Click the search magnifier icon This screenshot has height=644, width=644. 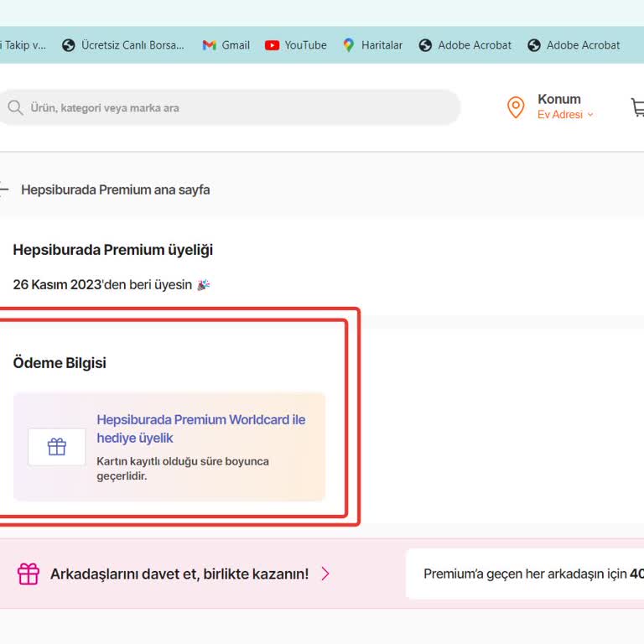pyautogui.click(x=15, y=108)
